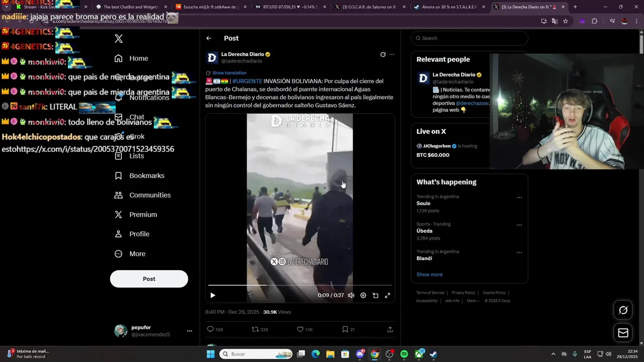Expand video to fullscreen
644x362 pixels.
pos(387,296)
